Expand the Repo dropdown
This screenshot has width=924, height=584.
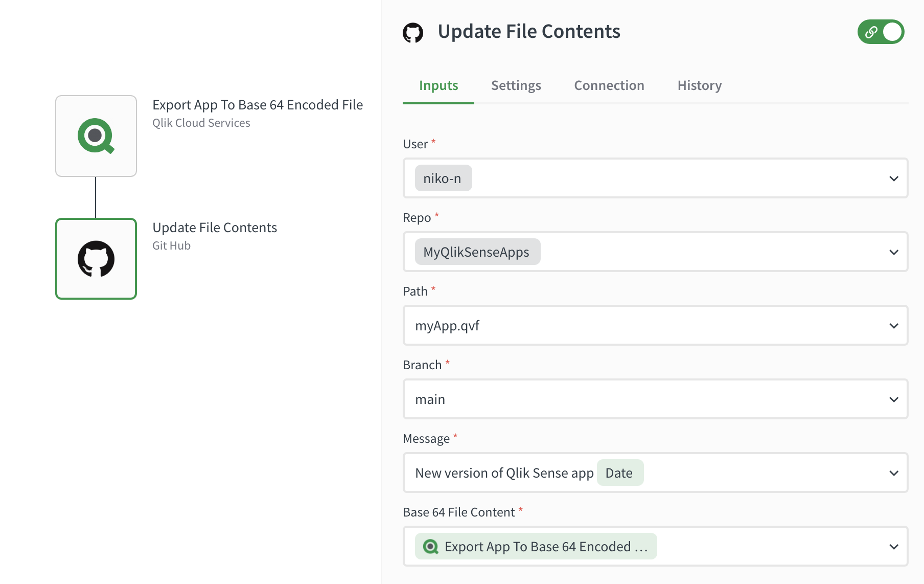pyautogui.click(x=893, y=252)
